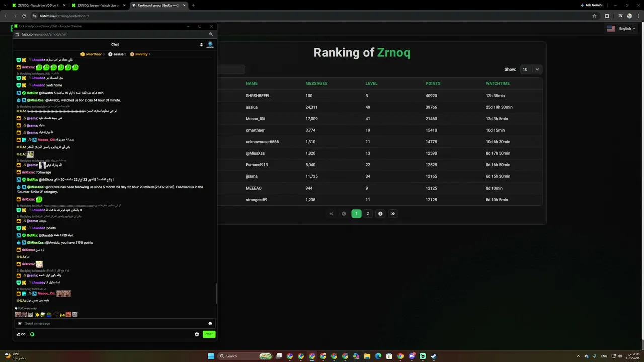Screen dimensions: 644x362
Task: Go to leaderboard page 2
Action: 368,214
